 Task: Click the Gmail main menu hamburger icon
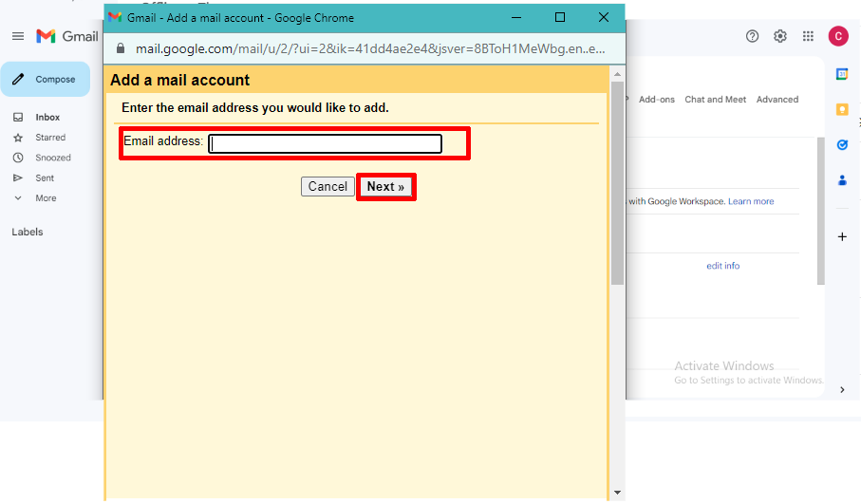pyautogui.click(x=17, y=36)
